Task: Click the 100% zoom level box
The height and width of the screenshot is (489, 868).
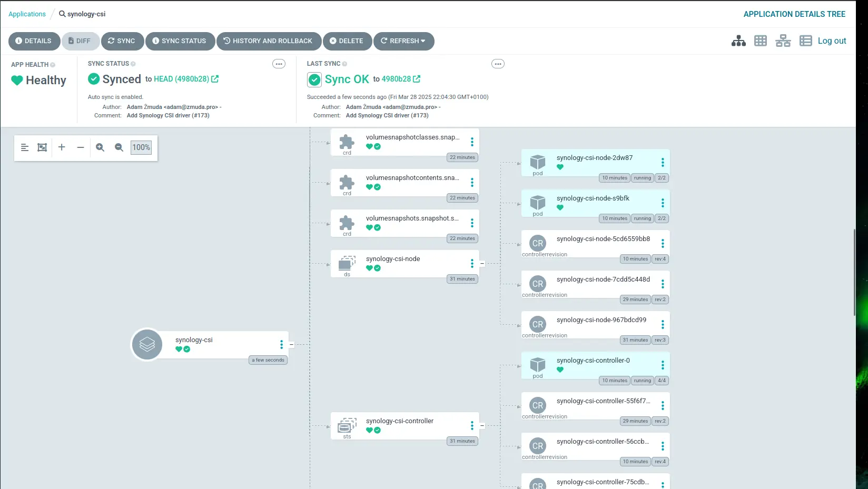Action: coord(141,147)
